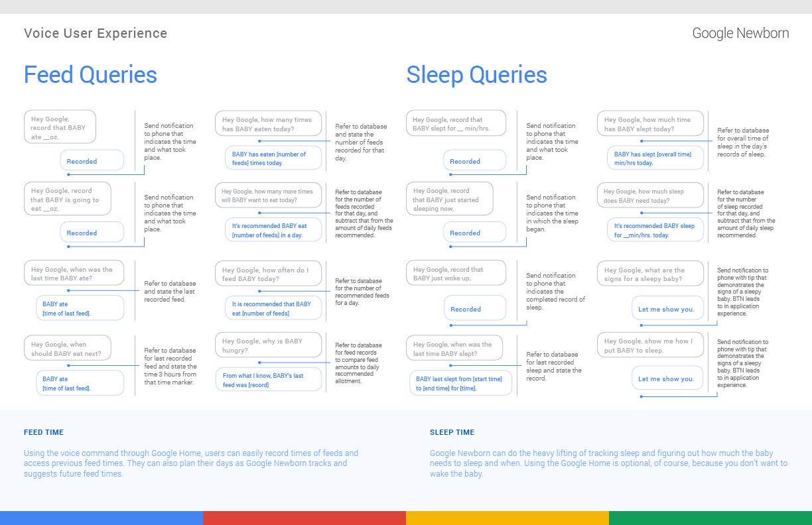Click "record that BABY just woke up." bubble
Image resolution: width=812 pixels, height=525 pixels.
(x=456, y=273)
